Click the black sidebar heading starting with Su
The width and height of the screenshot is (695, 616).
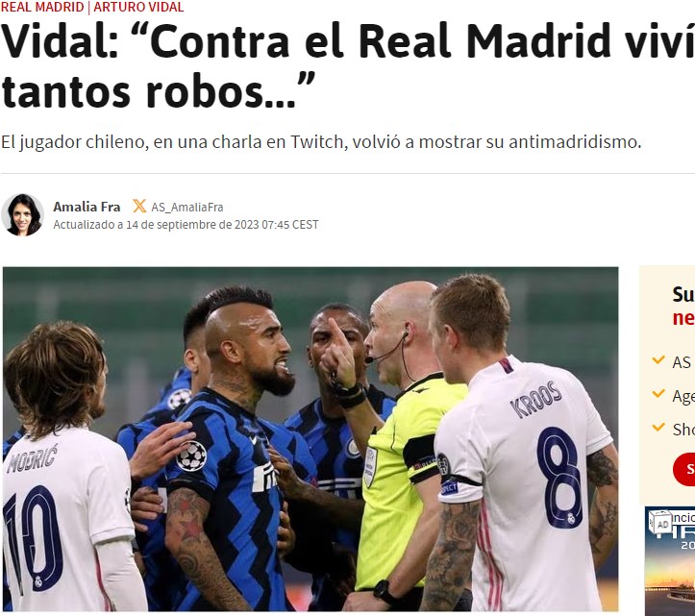point(683,294)
